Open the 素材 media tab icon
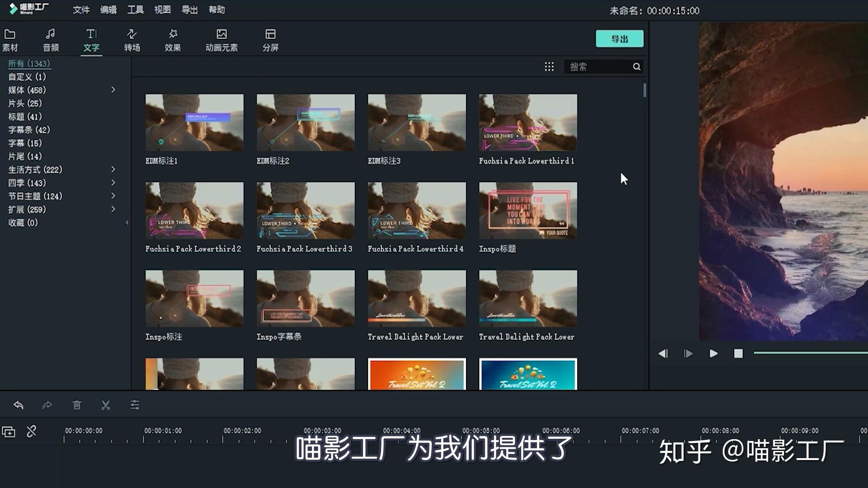 point(10,34)
